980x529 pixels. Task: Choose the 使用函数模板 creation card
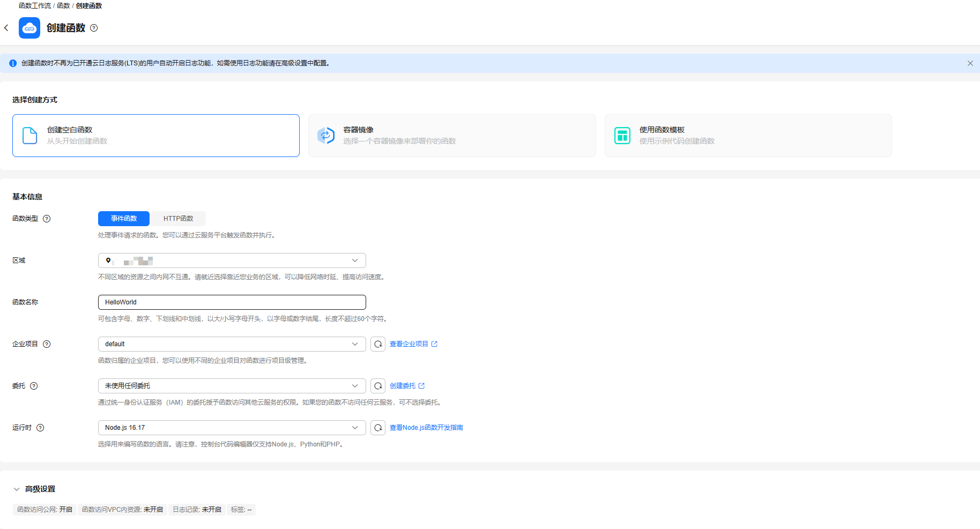(748, 136)
